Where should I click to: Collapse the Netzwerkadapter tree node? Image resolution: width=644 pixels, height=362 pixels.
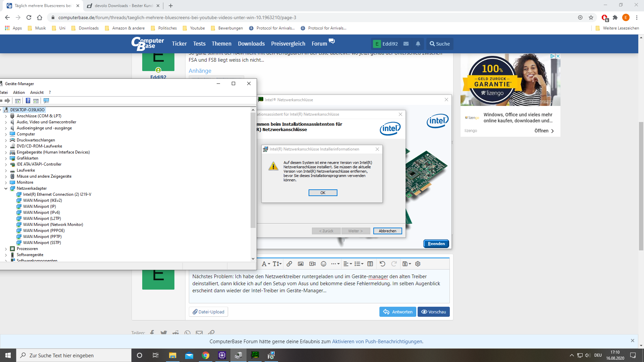pos(6,189)
